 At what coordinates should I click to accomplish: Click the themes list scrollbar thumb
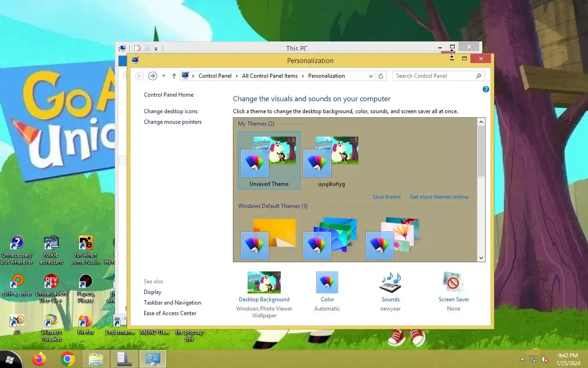point(481,151)
